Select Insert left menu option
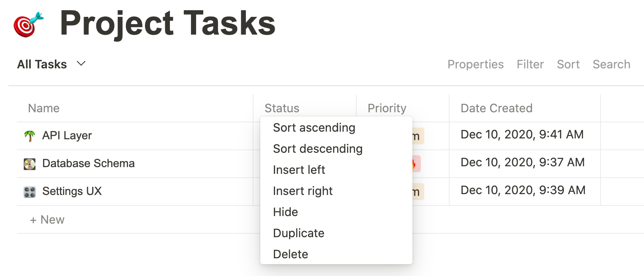Screen dimensions: 644x276 click(x=299, y=170)
